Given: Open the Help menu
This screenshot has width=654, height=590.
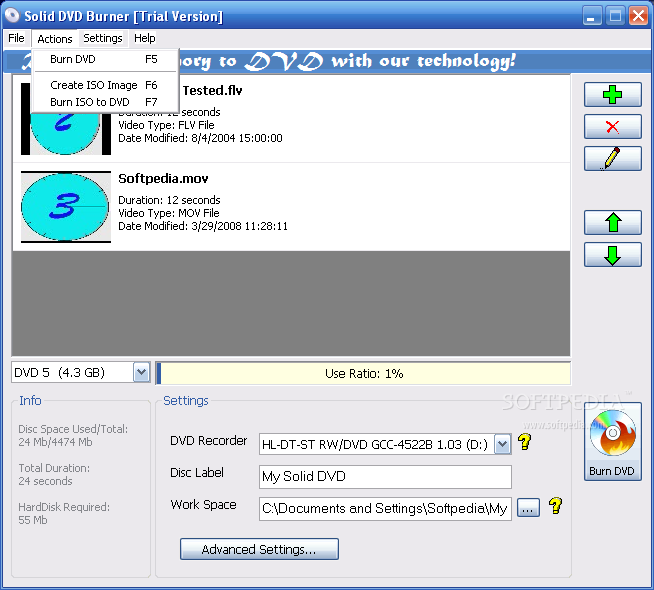Looking at the screenshot, I should click(144, 38).
